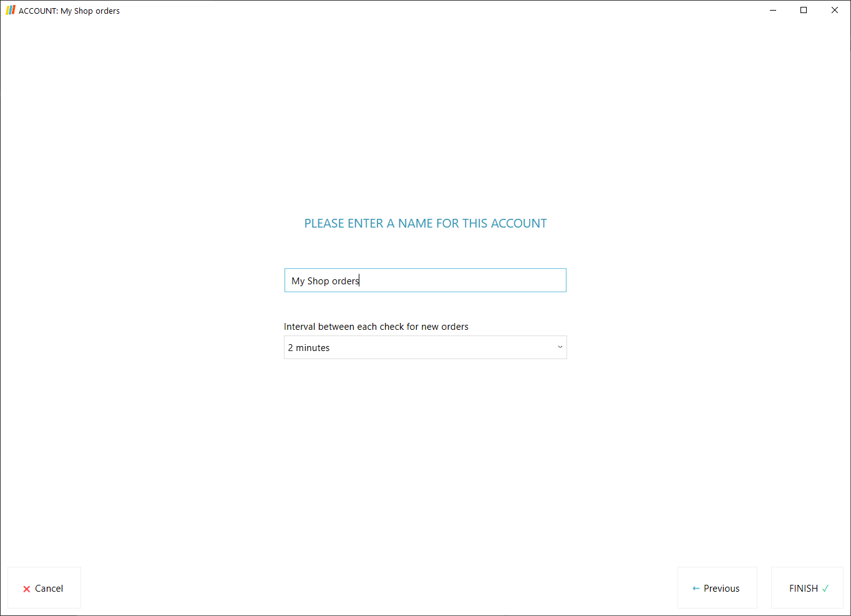
Task: Click the application logo in the title bar
Action: click(x=11, y=10)
